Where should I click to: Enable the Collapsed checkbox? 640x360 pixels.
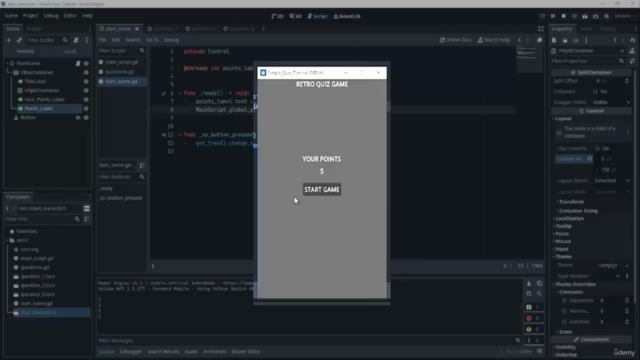tap(596, 91)
